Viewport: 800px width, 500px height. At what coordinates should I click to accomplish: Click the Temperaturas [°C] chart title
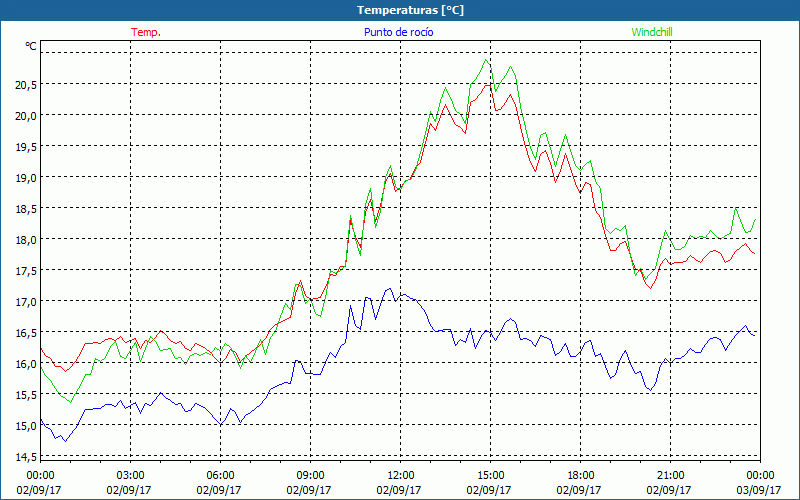click(x=410, y=10)
